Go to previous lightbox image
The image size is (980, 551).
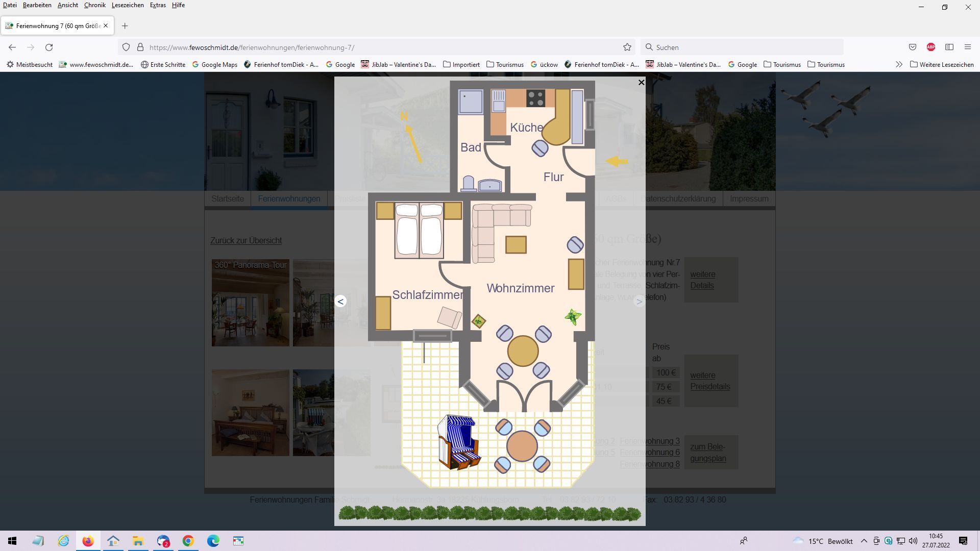(x=340, y=302)
